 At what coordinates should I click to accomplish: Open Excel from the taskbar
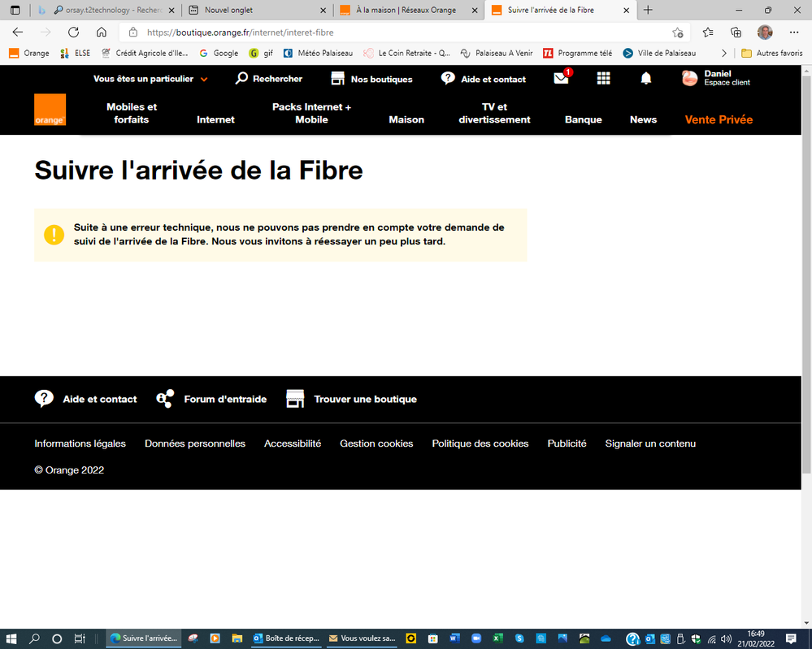click(497, 638)
